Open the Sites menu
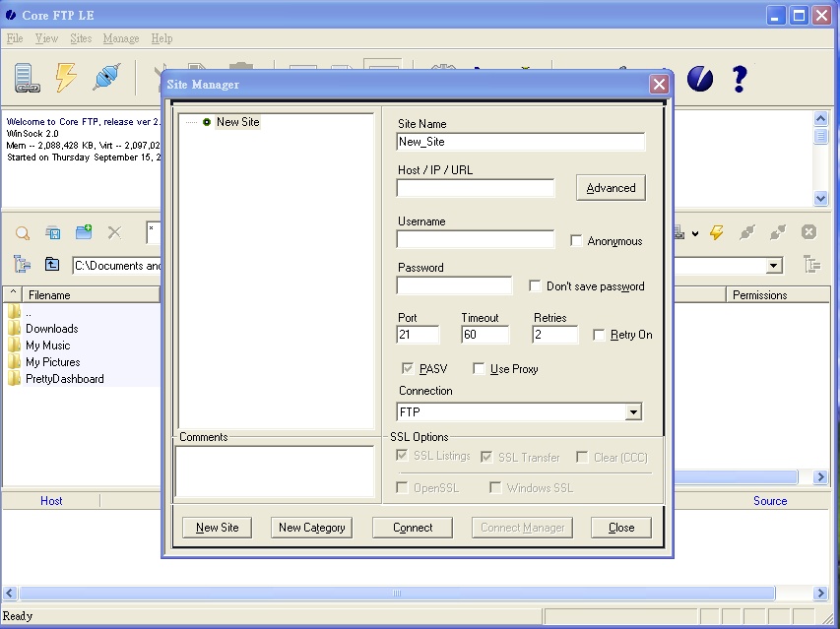The height and width of the screenshot is (629, 840). pyautogui.click(x=81, y=38)
